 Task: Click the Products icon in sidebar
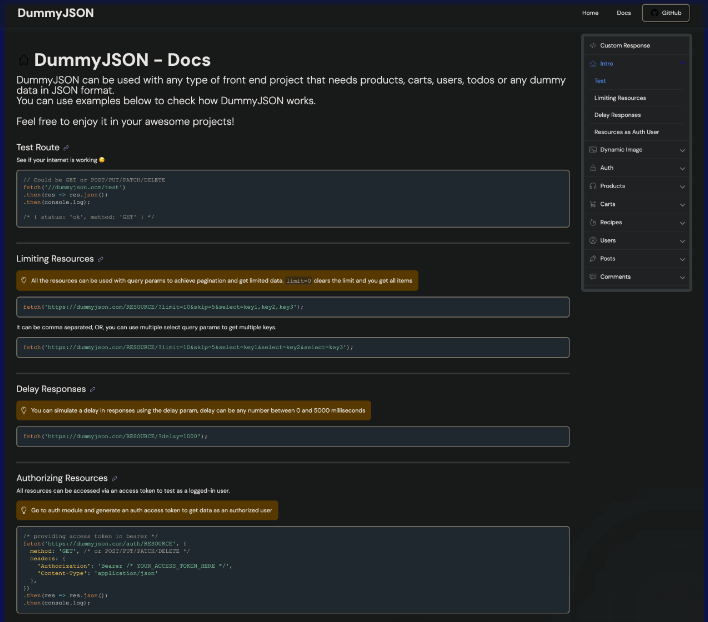tap(593, 186)
